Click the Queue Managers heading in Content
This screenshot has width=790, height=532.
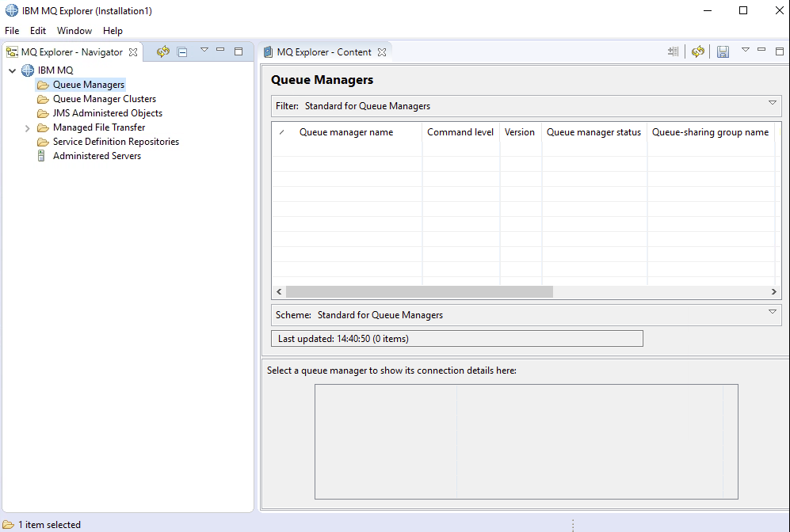coord(322,80)
